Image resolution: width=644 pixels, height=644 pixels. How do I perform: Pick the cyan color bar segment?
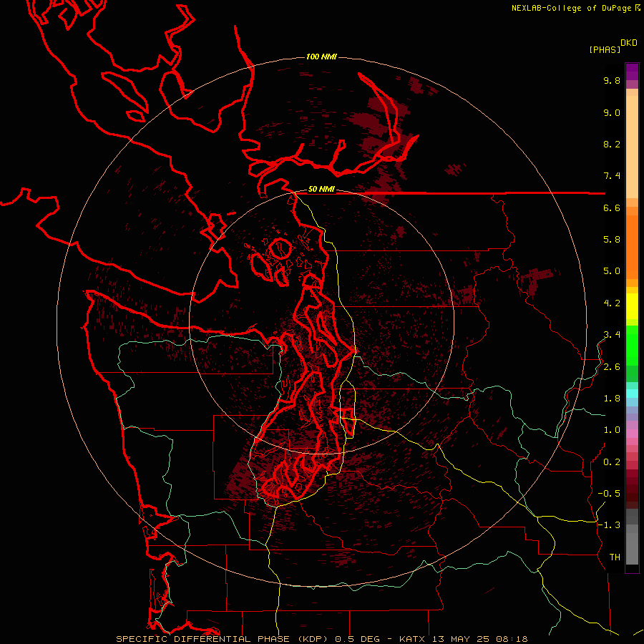point(632,394)
